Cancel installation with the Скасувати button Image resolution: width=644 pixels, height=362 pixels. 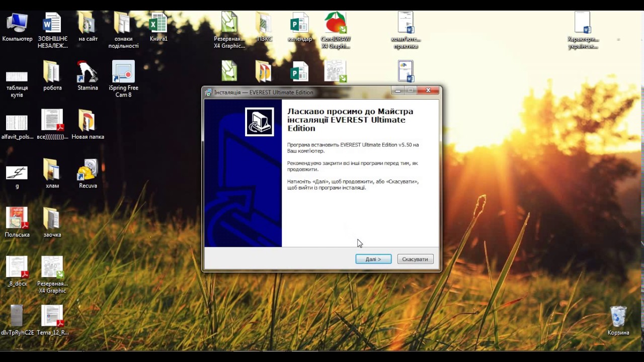click(415, 259)
